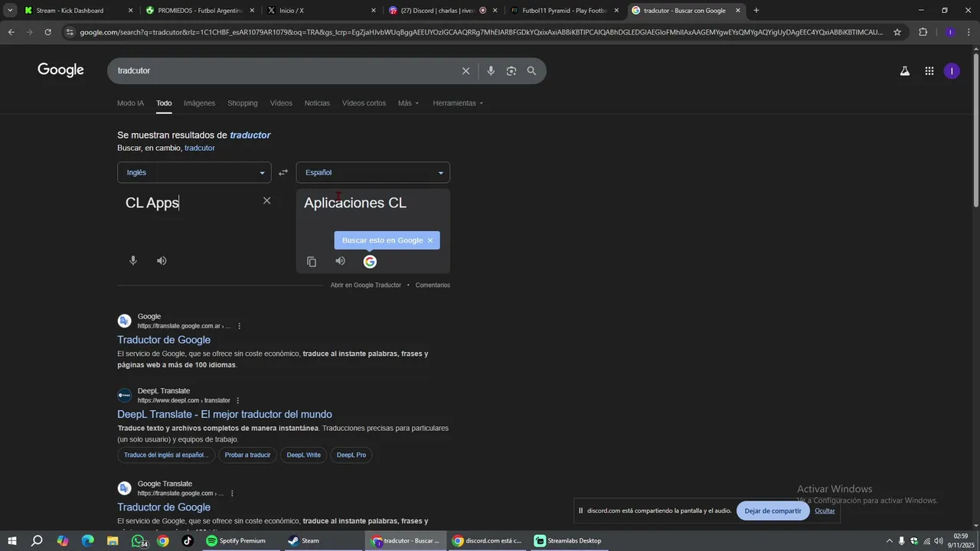Open Google Lens image search icon

(511, 71)
